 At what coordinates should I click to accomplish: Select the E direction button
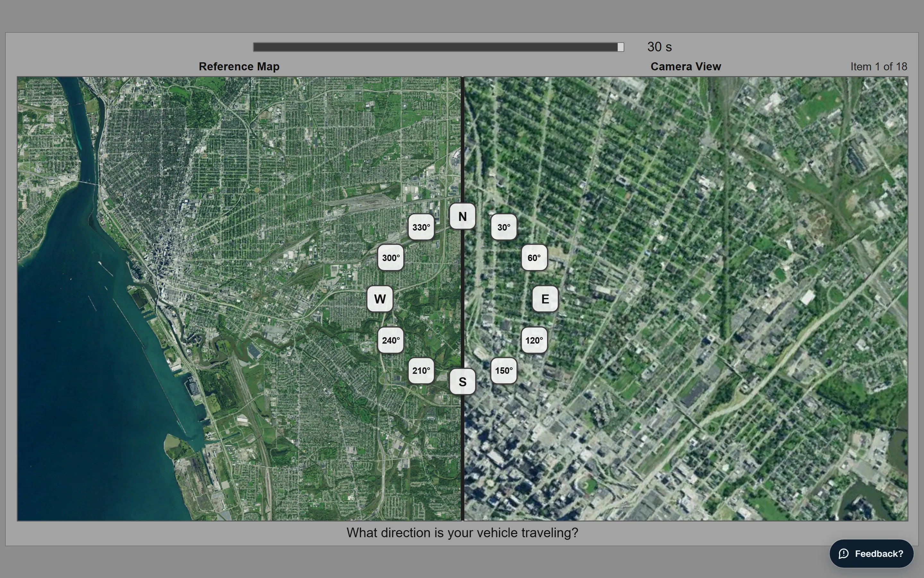click(x=545, y=299)
